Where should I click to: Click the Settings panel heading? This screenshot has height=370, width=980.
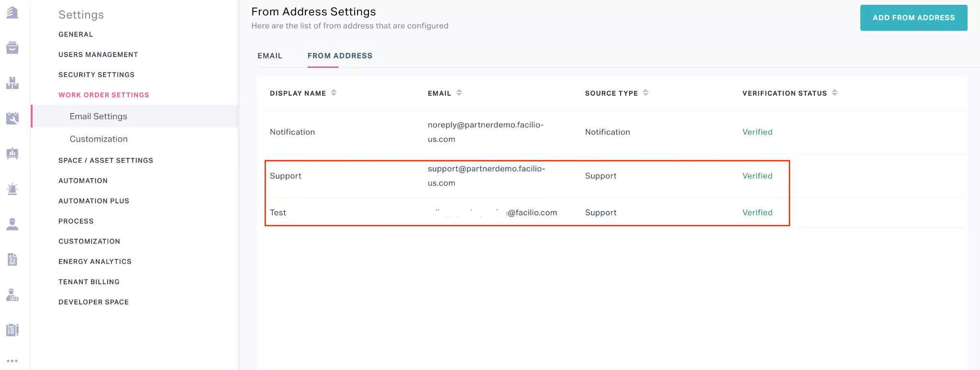pyautogui.click(x=81, y=15)
